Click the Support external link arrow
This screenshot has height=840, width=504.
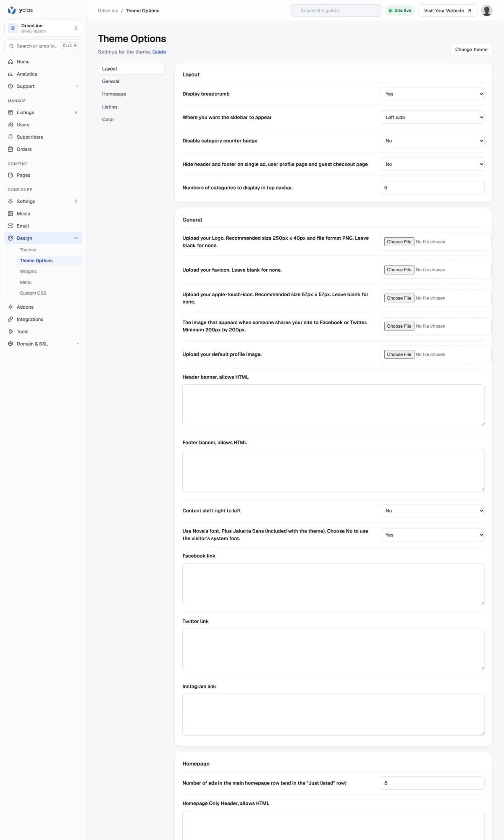[77, 86]
